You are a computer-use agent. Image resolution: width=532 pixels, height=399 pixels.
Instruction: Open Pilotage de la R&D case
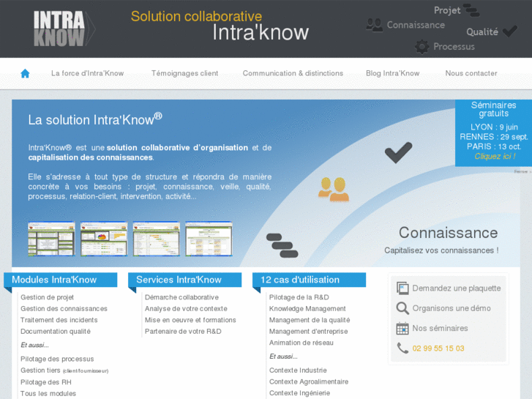(299, 297)
